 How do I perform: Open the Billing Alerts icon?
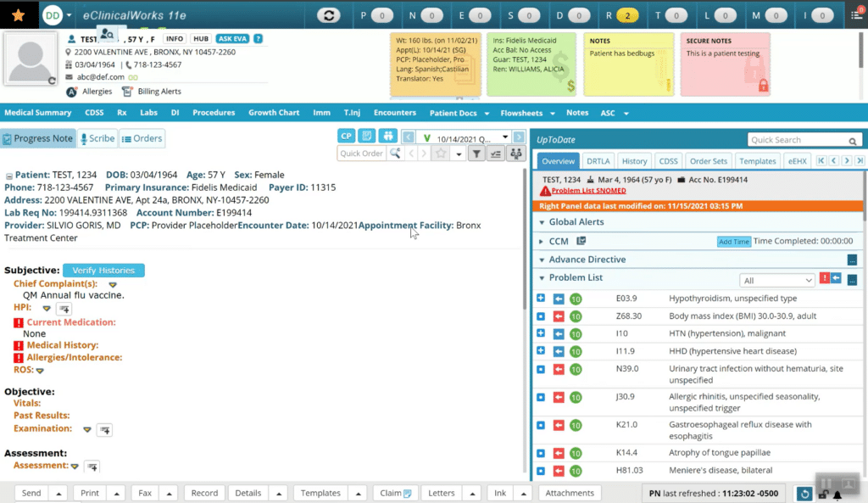pos(127,92)
